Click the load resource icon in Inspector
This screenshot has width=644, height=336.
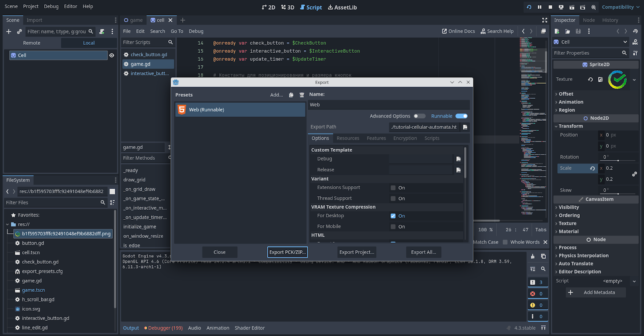(x=568, y=31)
